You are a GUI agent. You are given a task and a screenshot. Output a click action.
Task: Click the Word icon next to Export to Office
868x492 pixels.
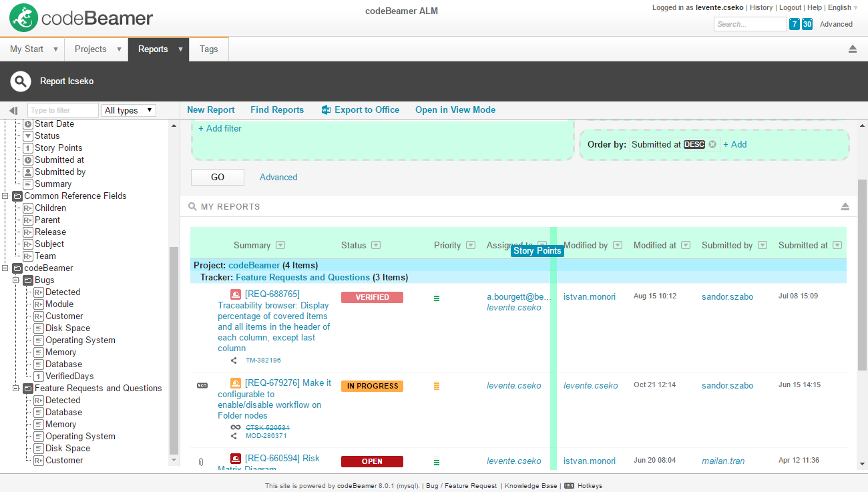326,109
